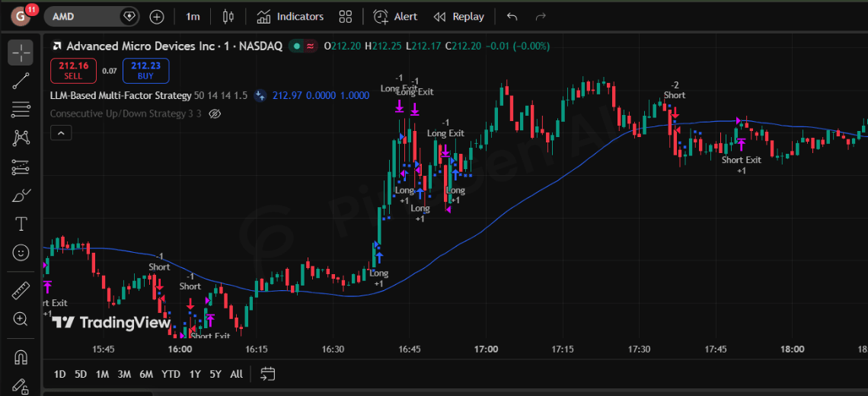The height and width of the screenshot is (396, 868).
Task: Set the range to 6M
Action: point(146,374)
